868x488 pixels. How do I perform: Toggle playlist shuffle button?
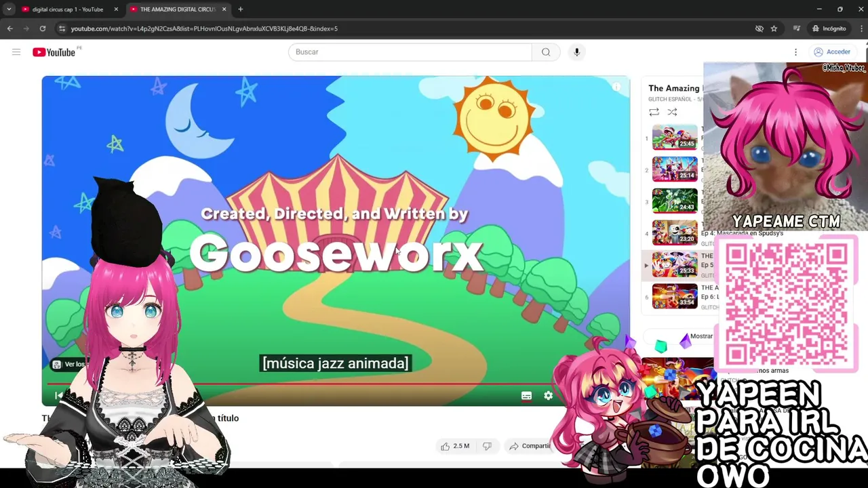pos(672,112)
